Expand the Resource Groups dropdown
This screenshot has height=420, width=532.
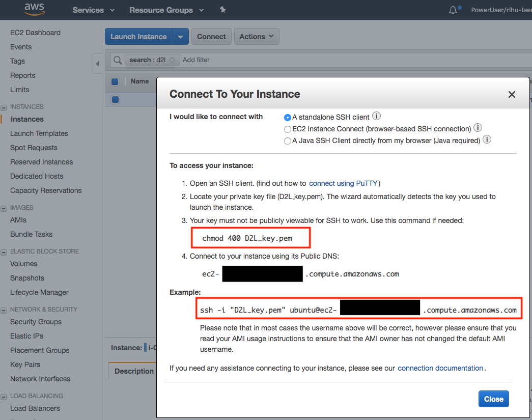(166, 10)
